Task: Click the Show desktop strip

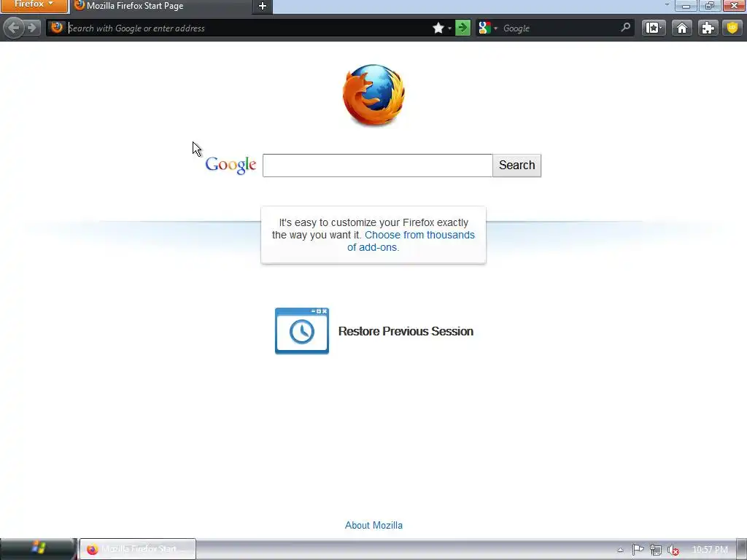Action: (742, 549)
